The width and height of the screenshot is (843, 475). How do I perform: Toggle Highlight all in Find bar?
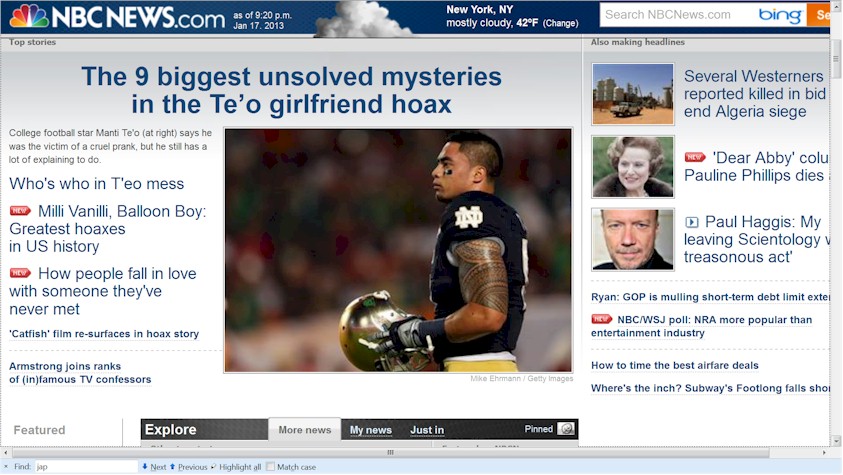tap(235, 467)
